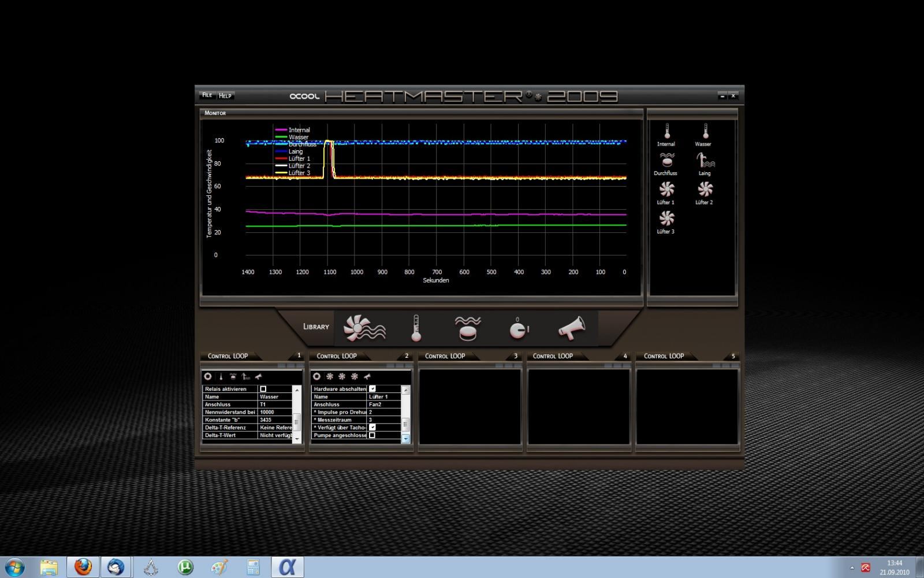Click the first fan icon in Control Loop 2
The width and height of the screenshot is (924, 578).
[x=329, y=376]
